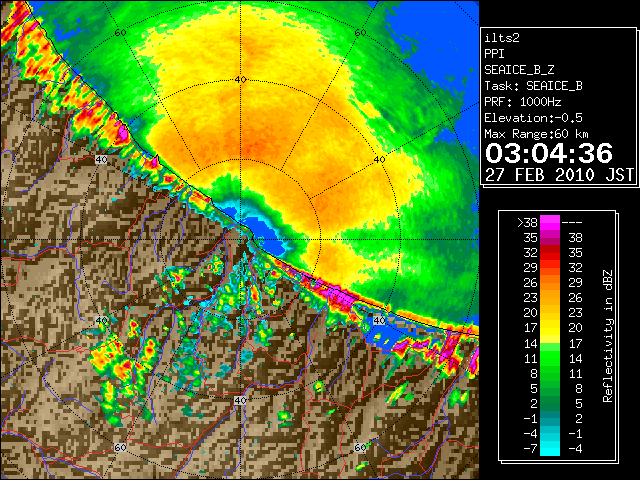Pick the orange legend swatch beside left "23"
The height and width of the screenshot is (480, 640).
[550, 298]
